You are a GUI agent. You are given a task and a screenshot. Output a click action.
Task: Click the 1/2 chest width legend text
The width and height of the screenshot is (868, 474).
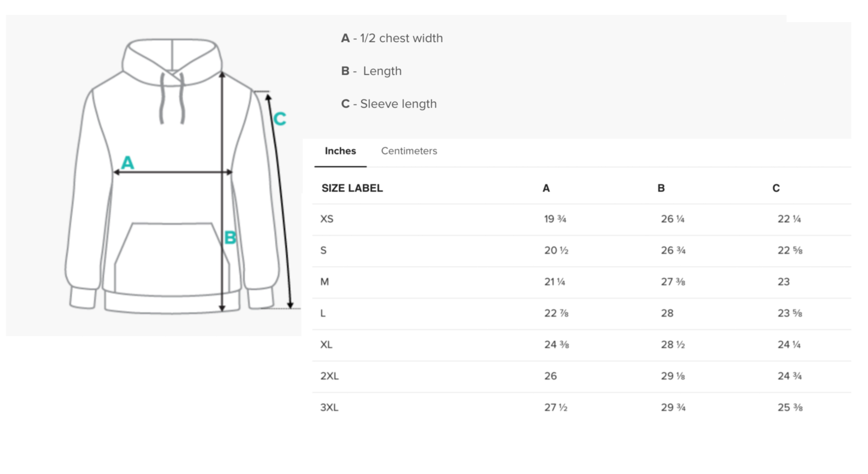pos(401,38)
